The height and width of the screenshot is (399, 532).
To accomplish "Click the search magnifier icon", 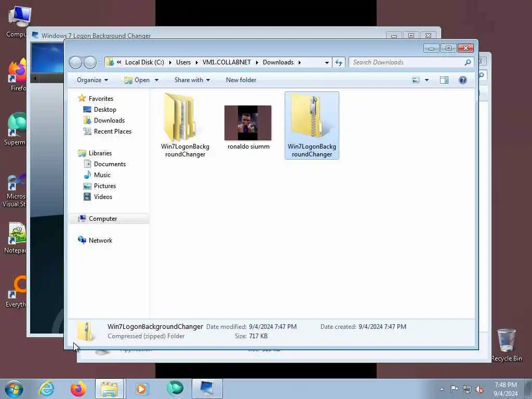I will (x=468, y=62).
